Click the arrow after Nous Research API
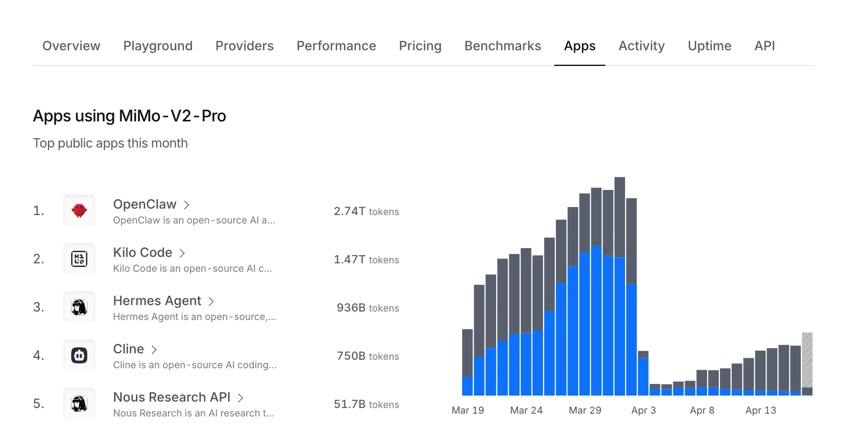 (241, 398)
